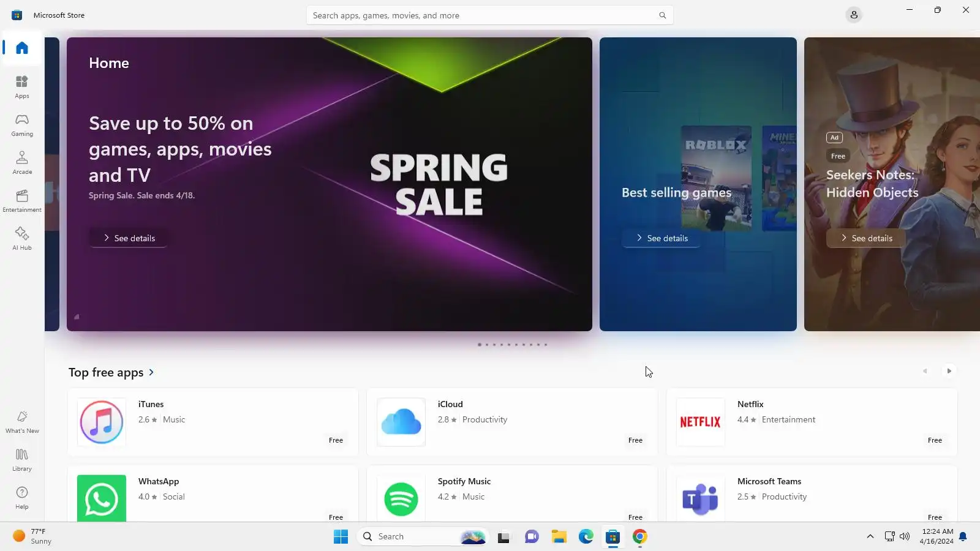Click the Free label on Netflix card

935,440
